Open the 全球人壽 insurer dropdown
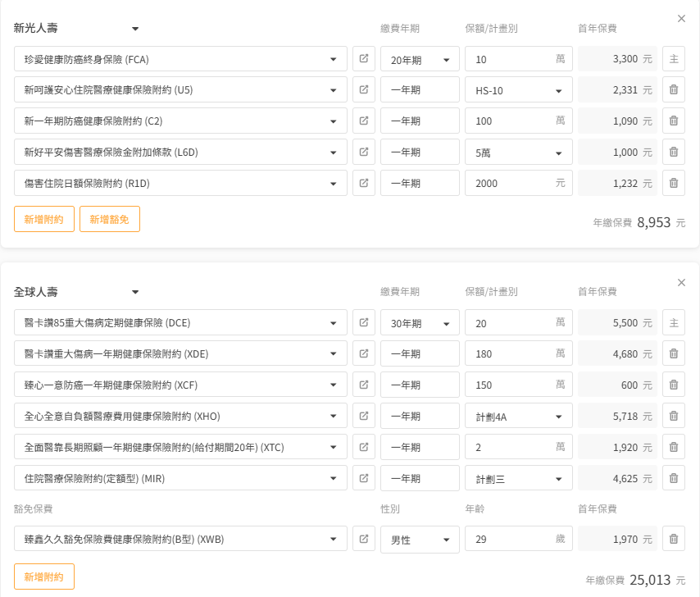This screenshot has width=700, height=597. point(76,292)
